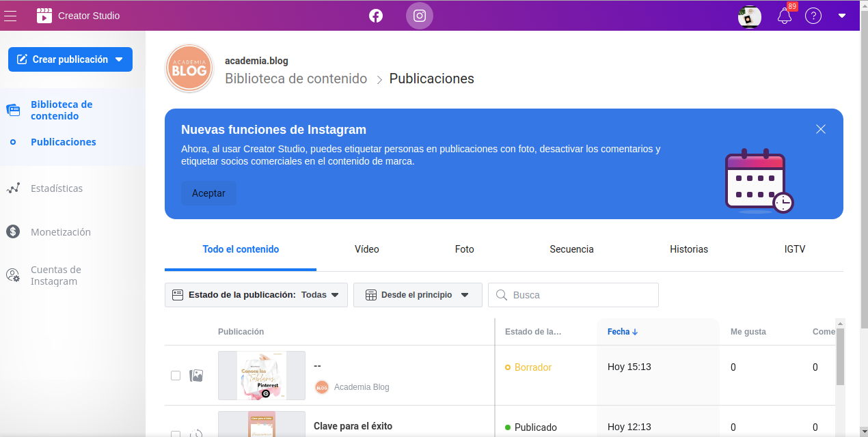868x437 pixels.
Task: Click the Estado de la... column header
Action: [x=533, y=332]
